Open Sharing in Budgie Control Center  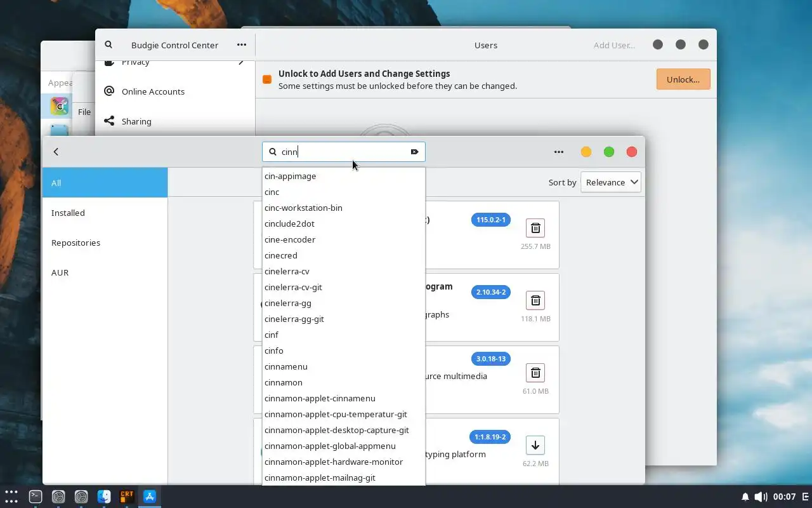(x=174, y=121)
